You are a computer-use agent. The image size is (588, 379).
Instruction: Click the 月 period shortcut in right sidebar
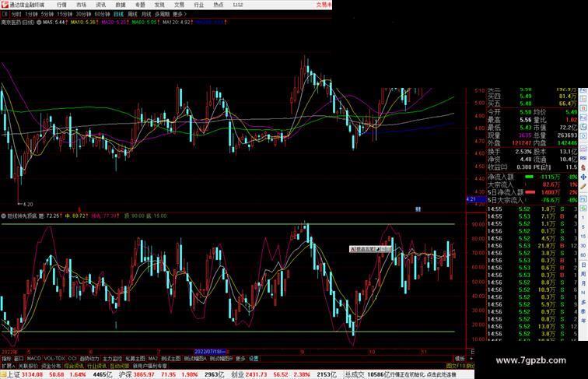pyautogui.click(x=583, y=283)
